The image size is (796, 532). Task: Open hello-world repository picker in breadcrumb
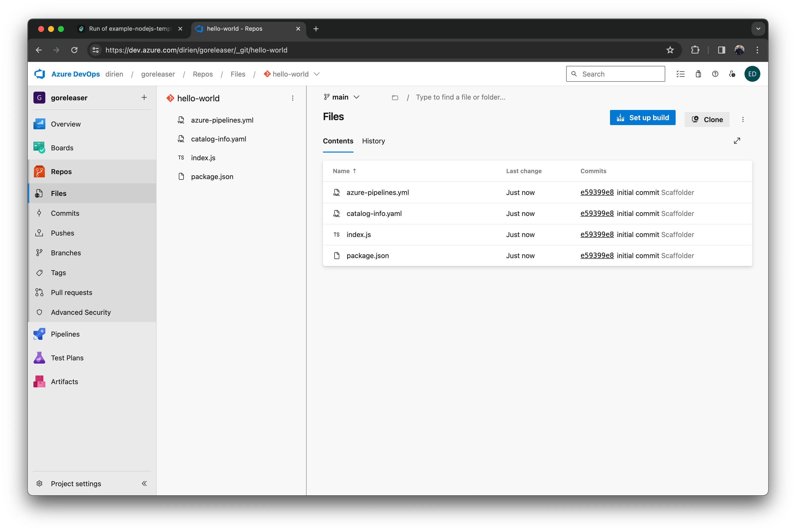[292, 74]
